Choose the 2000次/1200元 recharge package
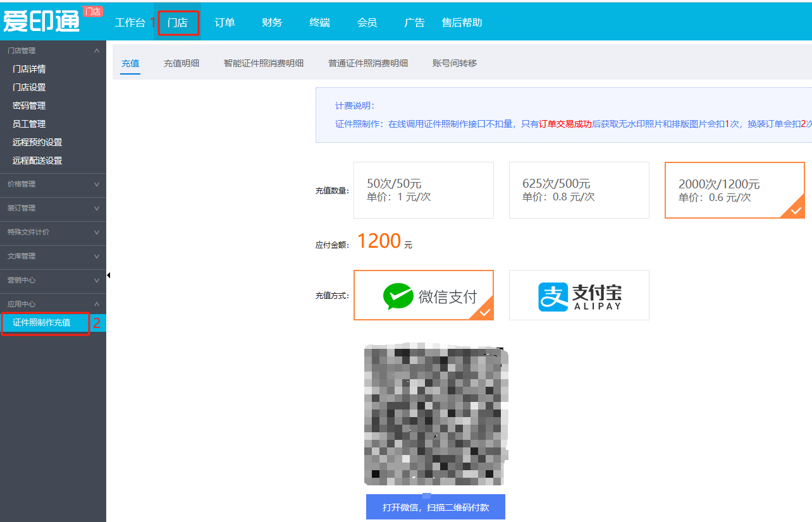812x522 pixels. 734,190
